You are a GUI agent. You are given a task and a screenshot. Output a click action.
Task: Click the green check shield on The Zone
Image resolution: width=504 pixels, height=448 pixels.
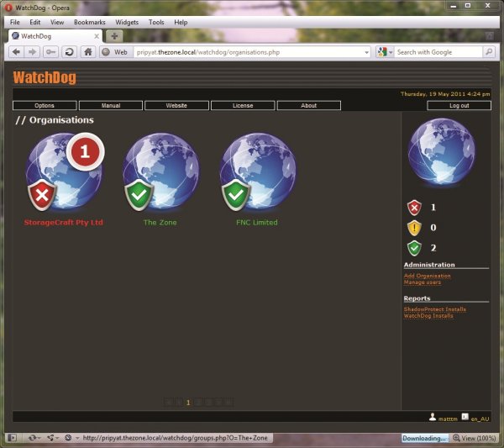coord(139,195)
